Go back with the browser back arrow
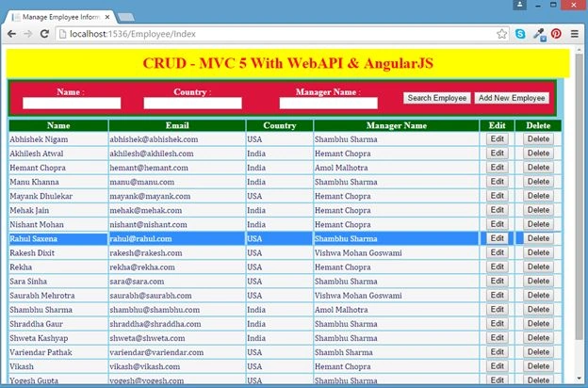This screenshot has height=388, width=588. click(x=11, y=34)
